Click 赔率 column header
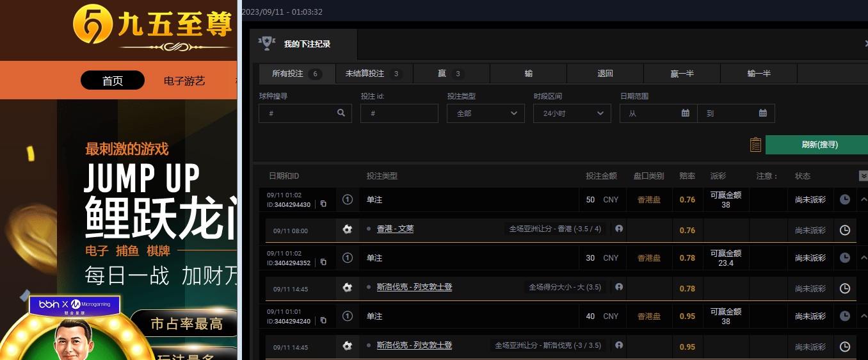 click(x=687, y=176)
